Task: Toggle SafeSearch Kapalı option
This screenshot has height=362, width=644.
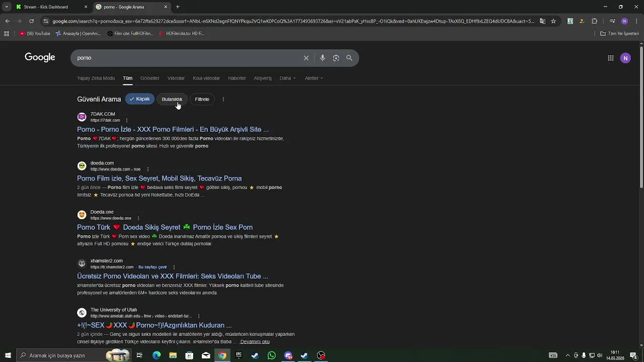Action: click(x=139, y=99)
